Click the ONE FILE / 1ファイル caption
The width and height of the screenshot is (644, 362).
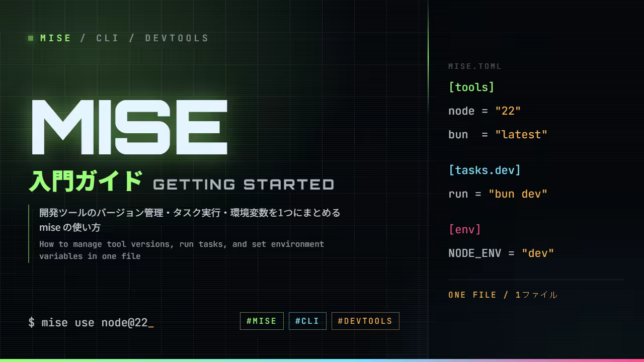point(503,295)
